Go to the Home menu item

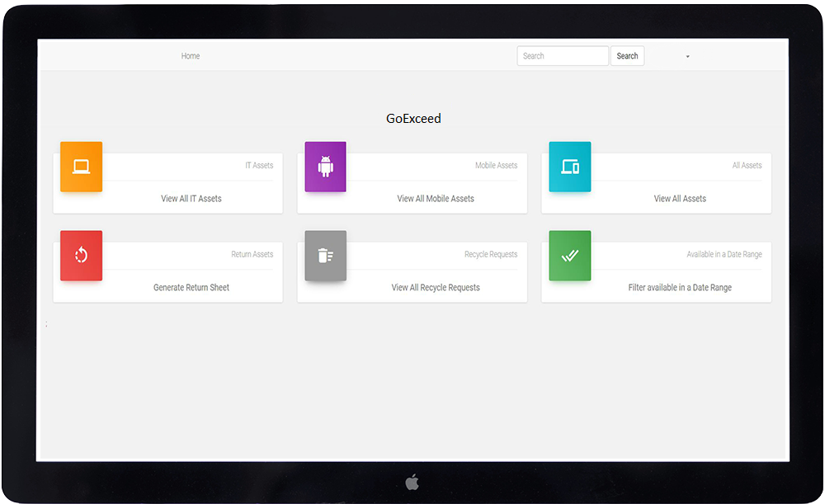tap(191, 56)
